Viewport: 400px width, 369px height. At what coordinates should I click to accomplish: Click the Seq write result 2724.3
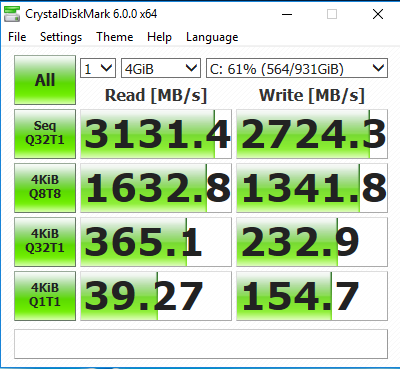(x=312, y=134)
